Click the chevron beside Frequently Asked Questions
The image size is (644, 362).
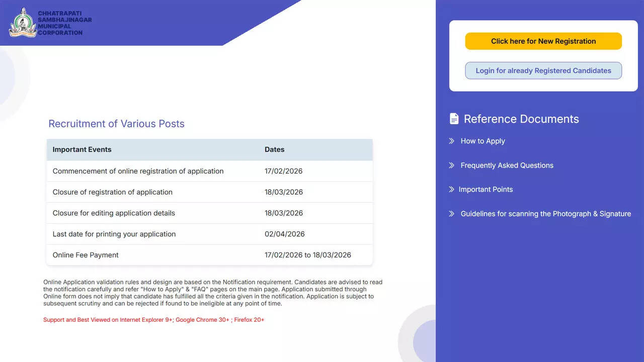[x=452, y=165]
